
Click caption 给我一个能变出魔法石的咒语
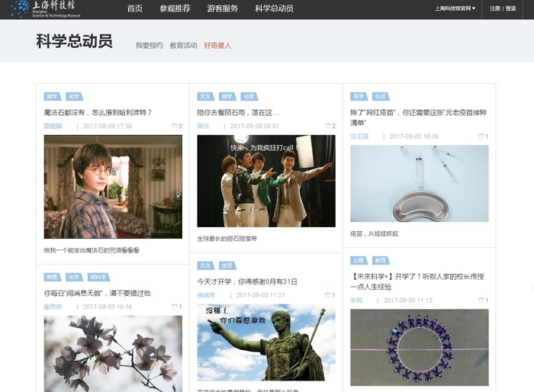coord(92,250)
